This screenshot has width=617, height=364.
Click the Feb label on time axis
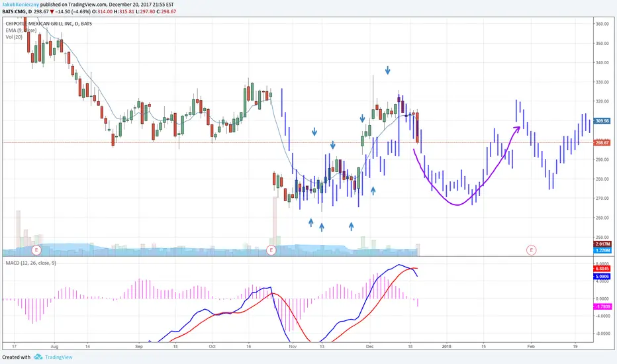tap(531, 347)
